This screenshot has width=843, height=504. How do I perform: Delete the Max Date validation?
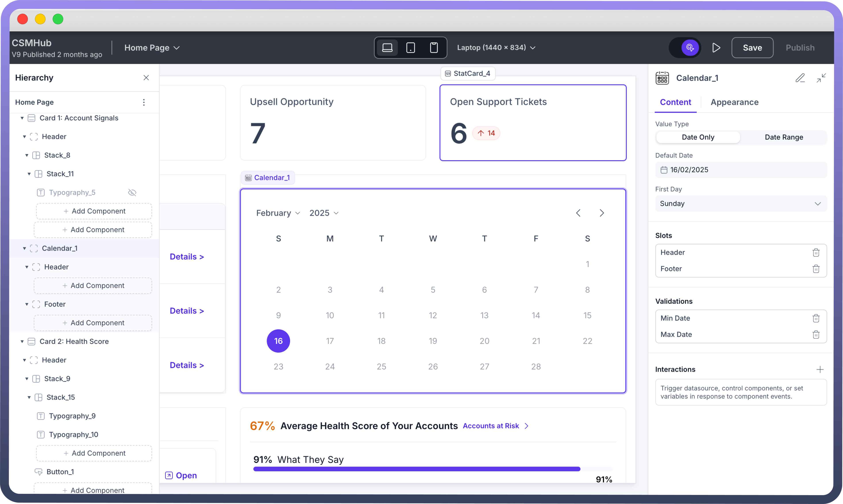pos(816,334)
